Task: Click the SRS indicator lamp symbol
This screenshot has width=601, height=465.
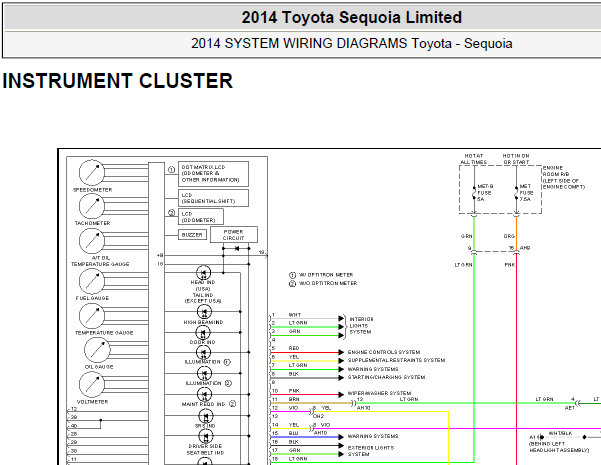Action: coord(206,416)
